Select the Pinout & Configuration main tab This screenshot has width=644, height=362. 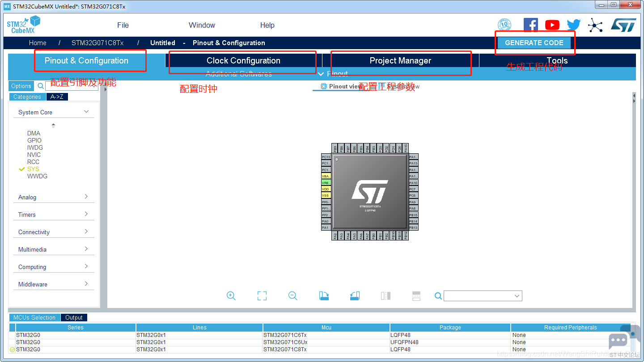(x=86, y=61)
